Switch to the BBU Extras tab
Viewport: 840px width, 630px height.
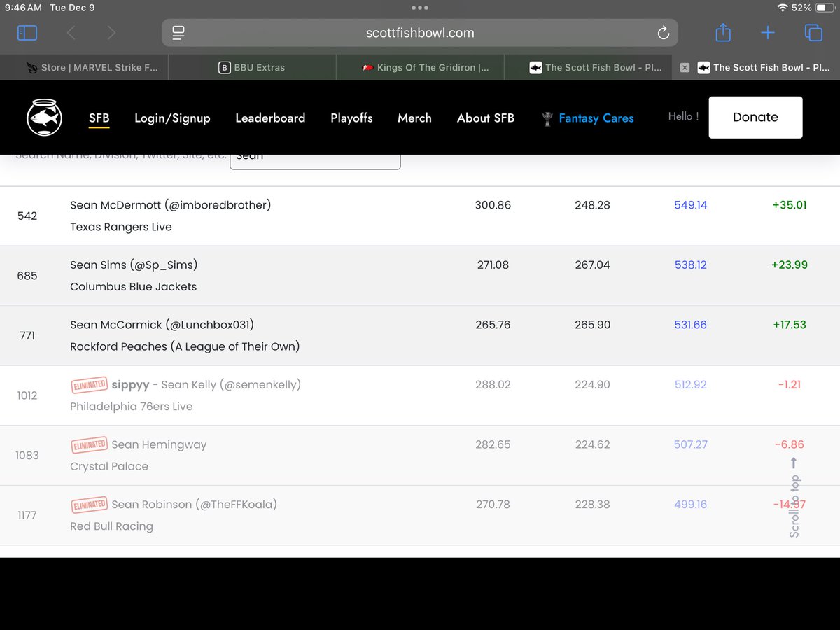(252, 68)
